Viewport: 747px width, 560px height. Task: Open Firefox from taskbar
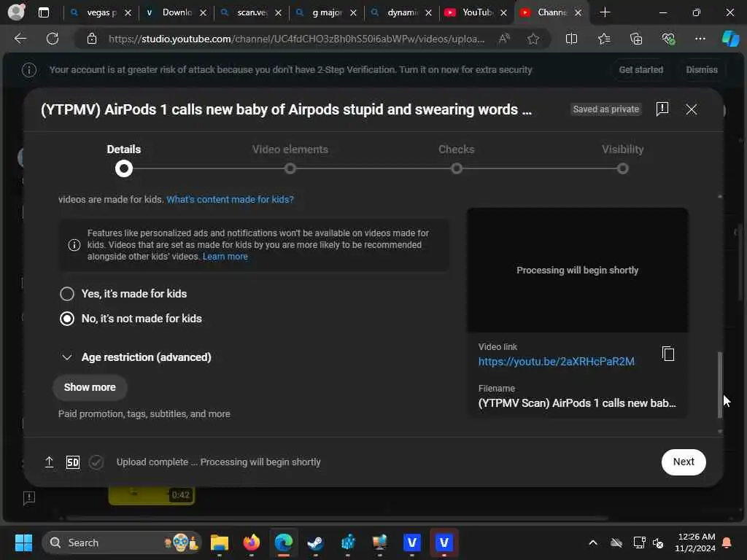tap(252, 542)
